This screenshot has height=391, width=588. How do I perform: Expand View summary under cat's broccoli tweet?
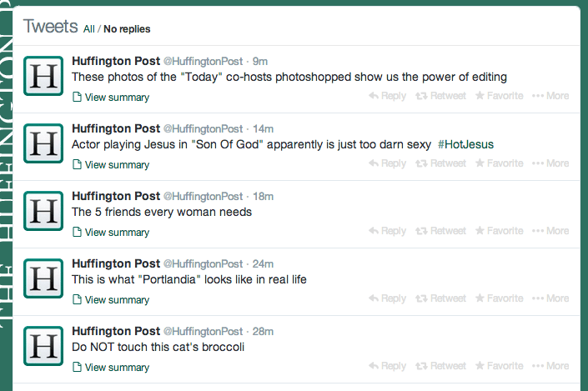click(111, 368)
